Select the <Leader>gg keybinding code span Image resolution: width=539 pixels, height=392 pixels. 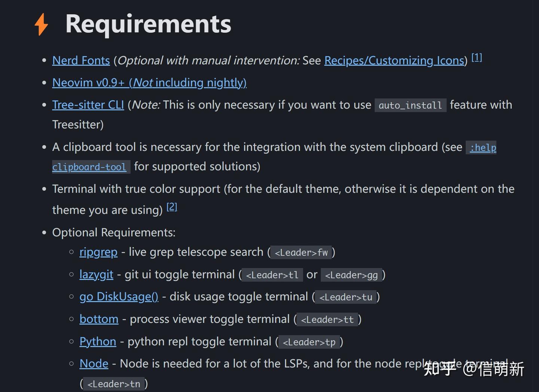(352, 275)
